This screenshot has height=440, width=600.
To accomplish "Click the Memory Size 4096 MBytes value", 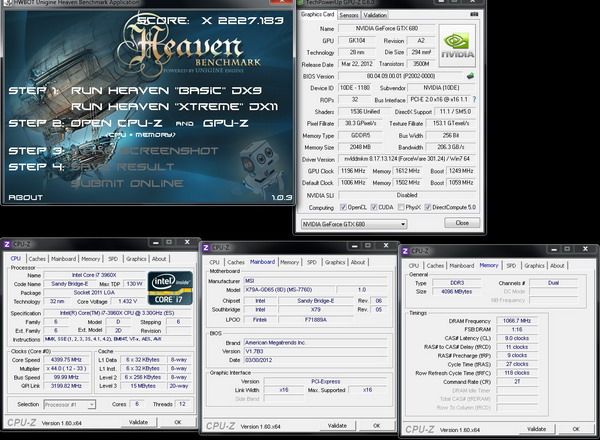I will (x=457, y=292).
